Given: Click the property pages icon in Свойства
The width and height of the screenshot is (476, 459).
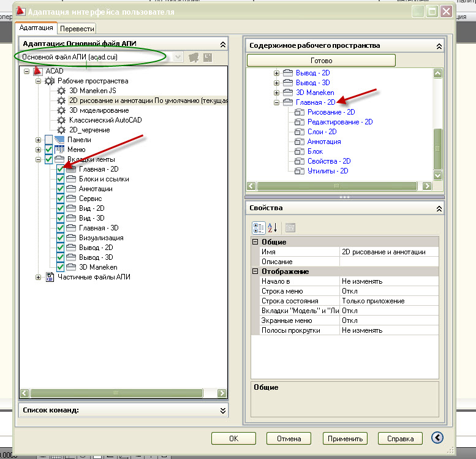Looking at the screenshot, I should (290, 227).
